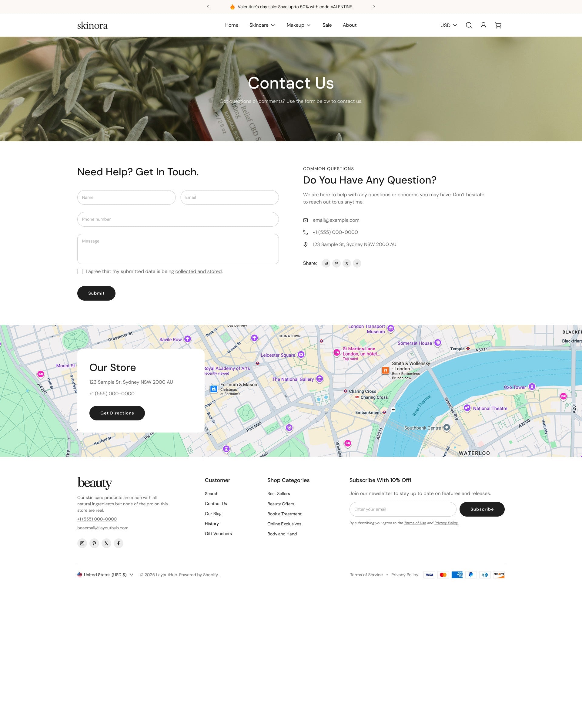The image size is (582, 728).
Task: Share via X icon beside Share label
Action: pos(346,263)
